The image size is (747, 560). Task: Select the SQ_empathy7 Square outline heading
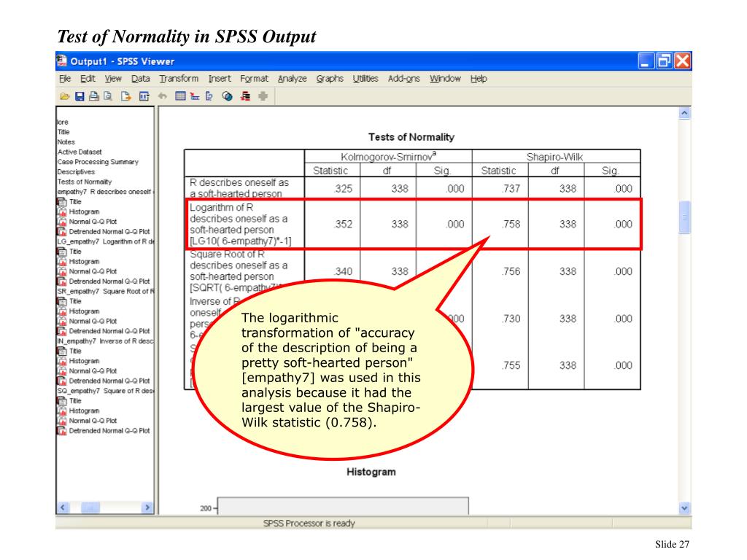pos(106,391)
